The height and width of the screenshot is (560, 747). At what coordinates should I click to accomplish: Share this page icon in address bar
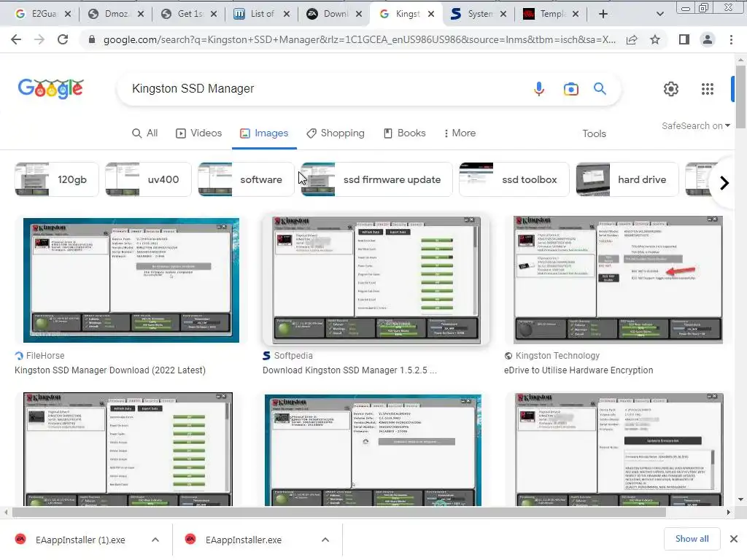632,40
